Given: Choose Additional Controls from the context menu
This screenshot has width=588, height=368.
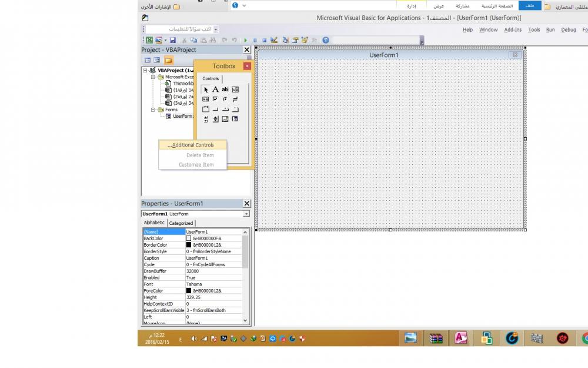Looking at the screenshot, I should (x=192, y=145).
